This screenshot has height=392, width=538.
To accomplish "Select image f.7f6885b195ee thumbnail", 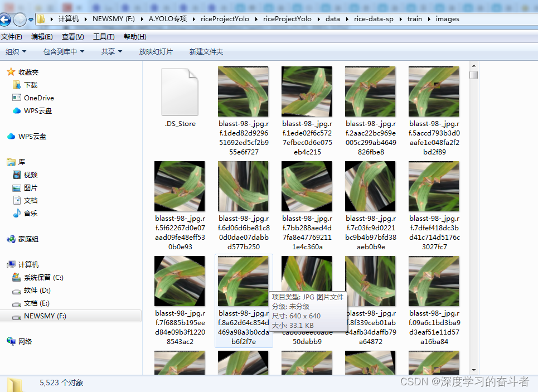I will 180,281.
